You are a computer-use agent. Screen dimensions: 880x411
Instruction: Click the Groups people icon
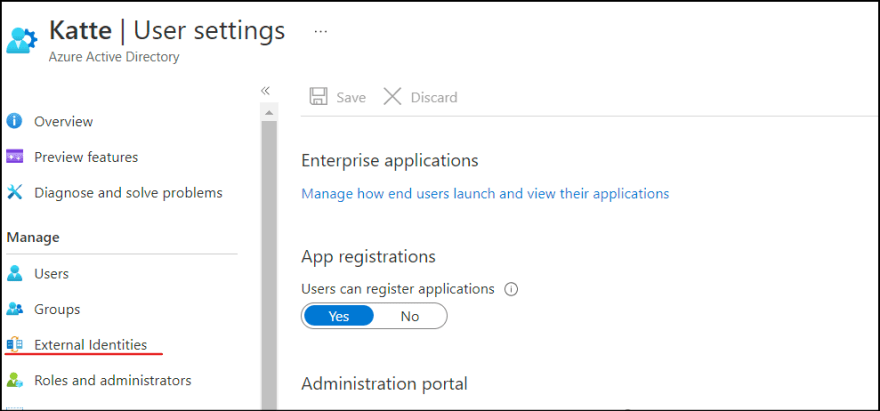(15, 309)
